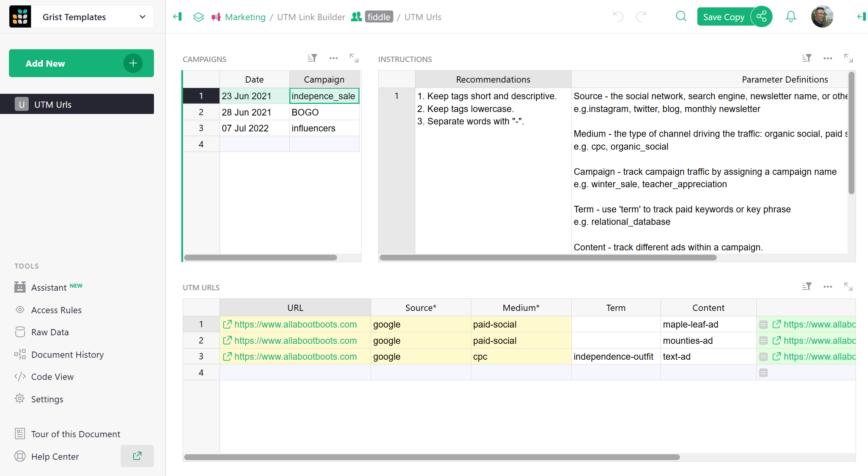868x476 pixels.
Task: Open the notifications bell
Action: tap(790, 16)
